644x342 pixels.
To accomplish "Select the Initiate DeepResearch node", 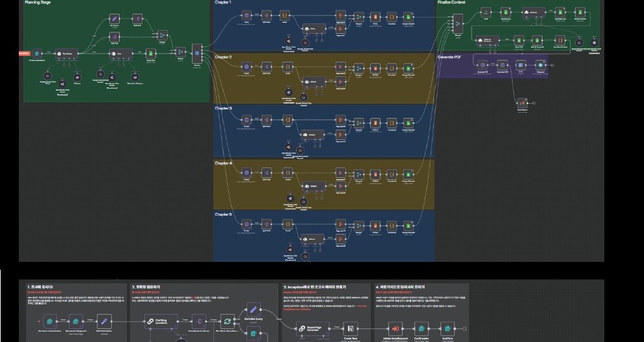I will 396,329.
